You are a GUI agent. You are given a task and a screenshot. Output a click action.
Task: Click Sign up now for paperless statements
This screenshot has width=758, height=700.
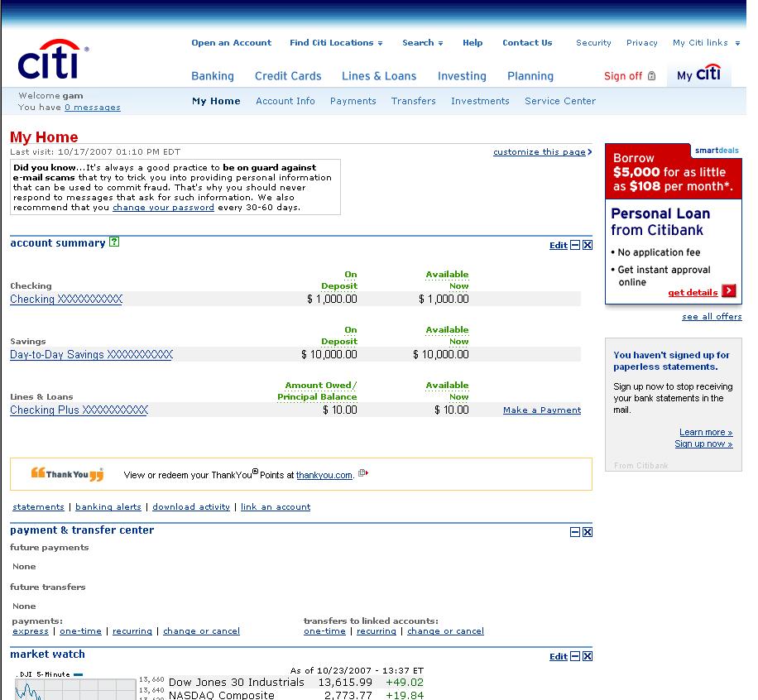coord(703,443)
